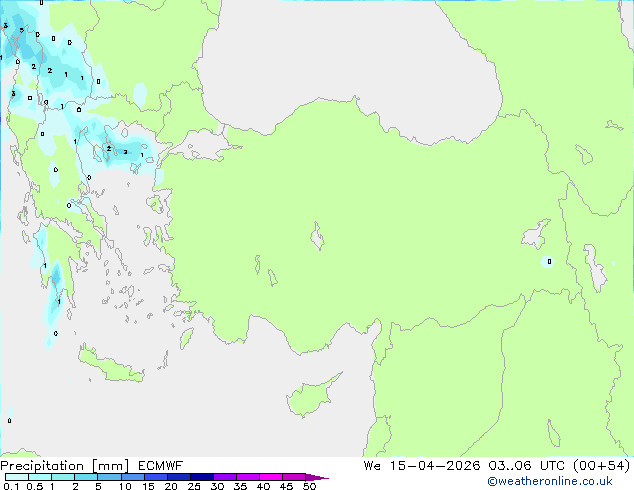Select the 40–45 mm magenta legend box
This screenshot has height=490, width=634.
(x=271, y=477)
